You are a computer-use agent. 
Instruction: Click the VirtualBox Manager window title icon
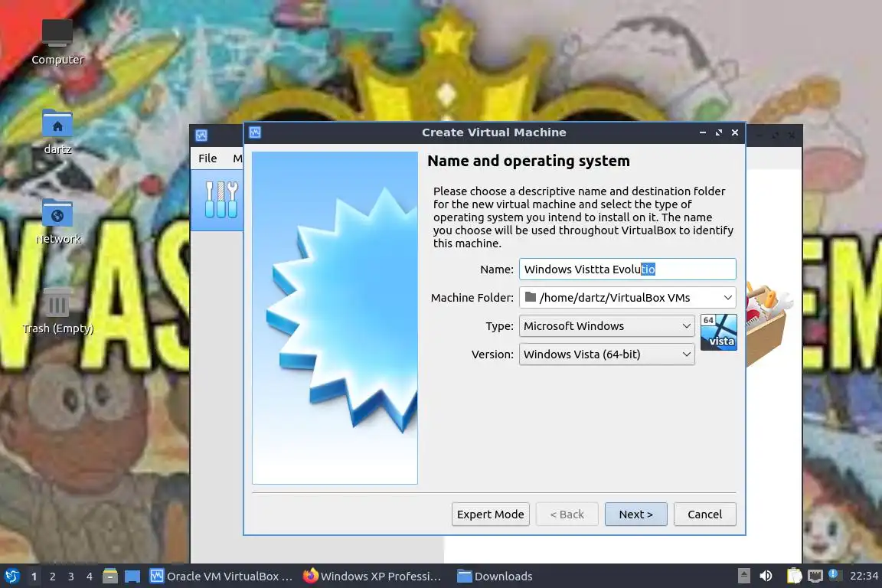coord(201,135)
